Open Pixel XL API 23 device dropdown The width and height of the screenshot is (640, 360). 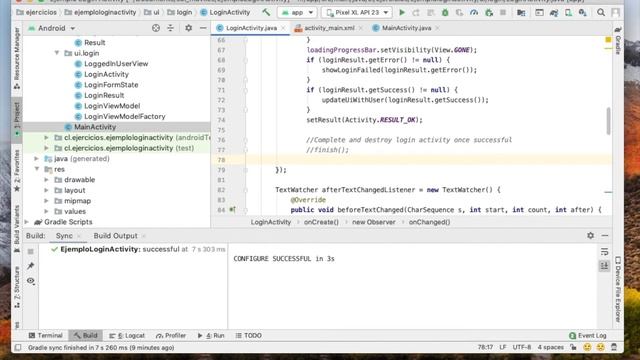tap(357, 13)
